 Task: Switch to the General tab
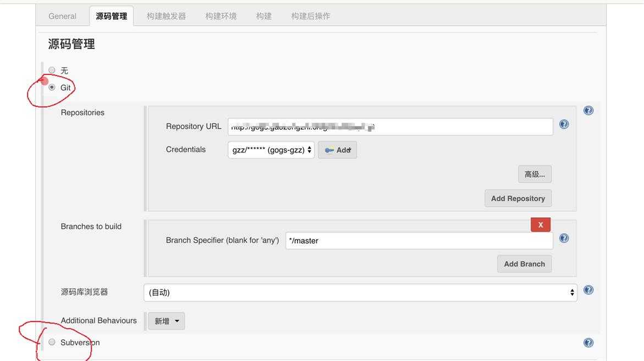(x=63, y=16)
